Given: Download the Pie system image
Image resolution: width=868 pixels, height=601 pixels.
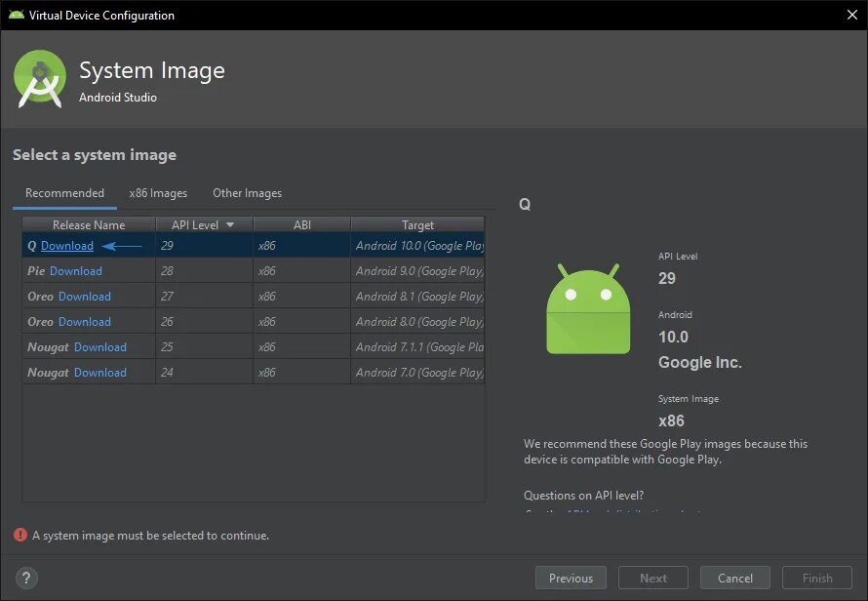Looking at the screenshot, I should pos(76,271).
